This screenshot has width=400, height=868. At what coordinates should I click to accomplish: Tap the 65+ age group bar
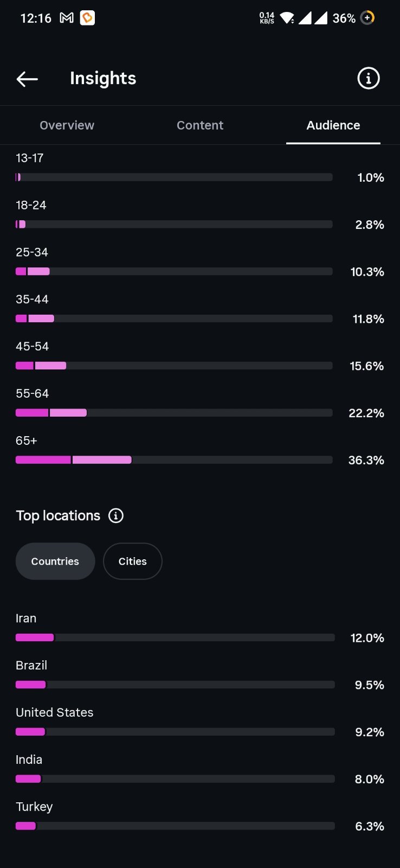click(x=174, y=460)
